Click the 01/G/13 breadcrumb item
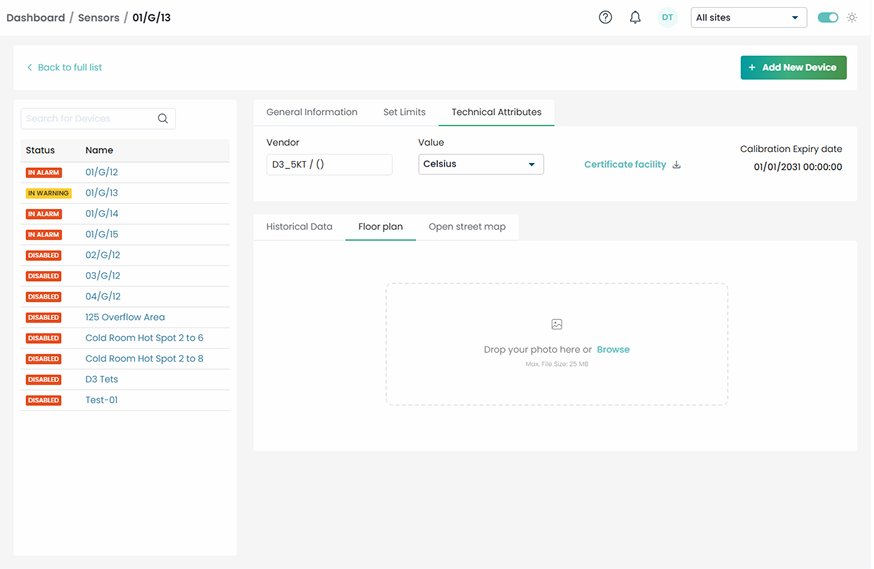874x569 pixels. click(151, 17)
